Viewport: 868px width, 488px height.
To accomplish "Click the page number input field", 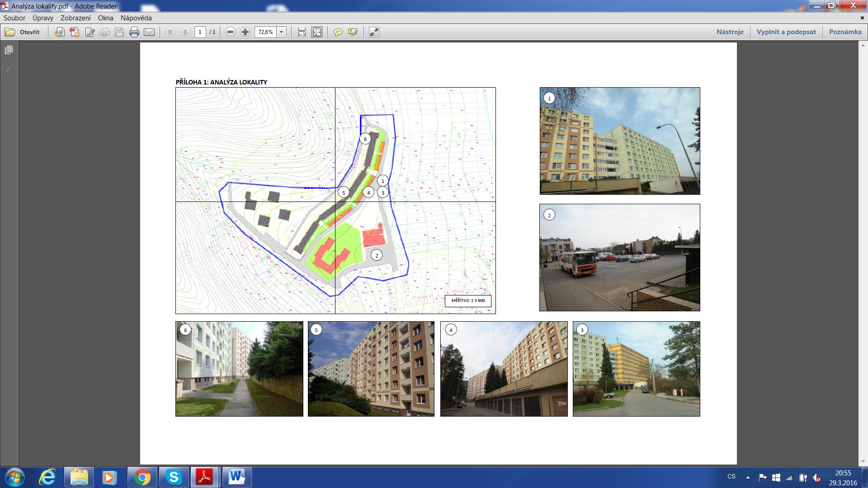I will [x=200, y=32].
